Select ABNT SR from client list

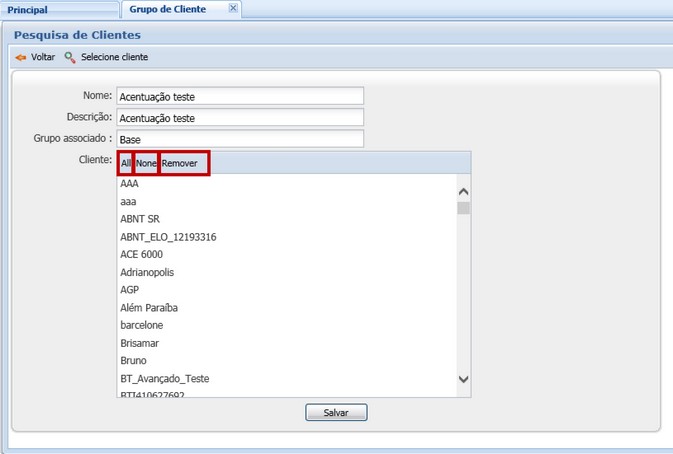(x=140, y=219)
